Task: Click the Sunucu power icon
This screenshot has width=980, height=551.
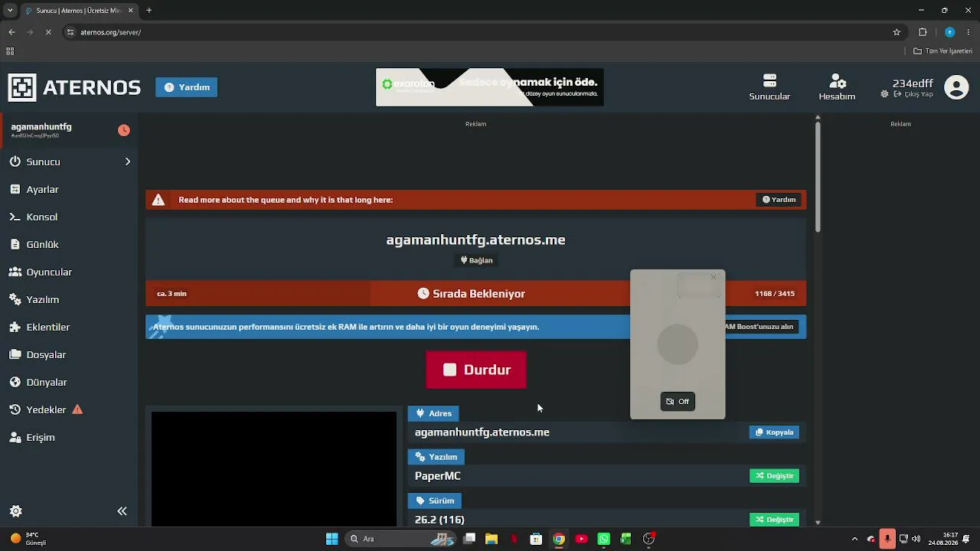Action: click(x=15, y=161)
